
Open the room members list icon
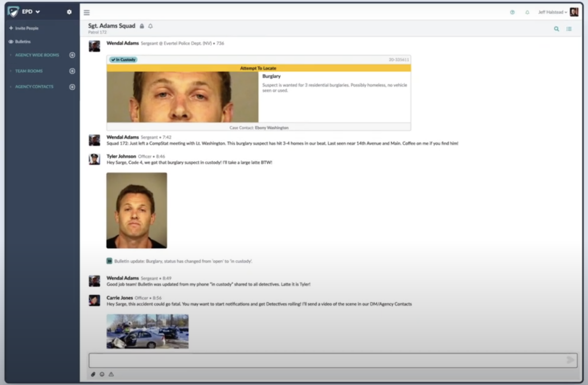[569, 29]
